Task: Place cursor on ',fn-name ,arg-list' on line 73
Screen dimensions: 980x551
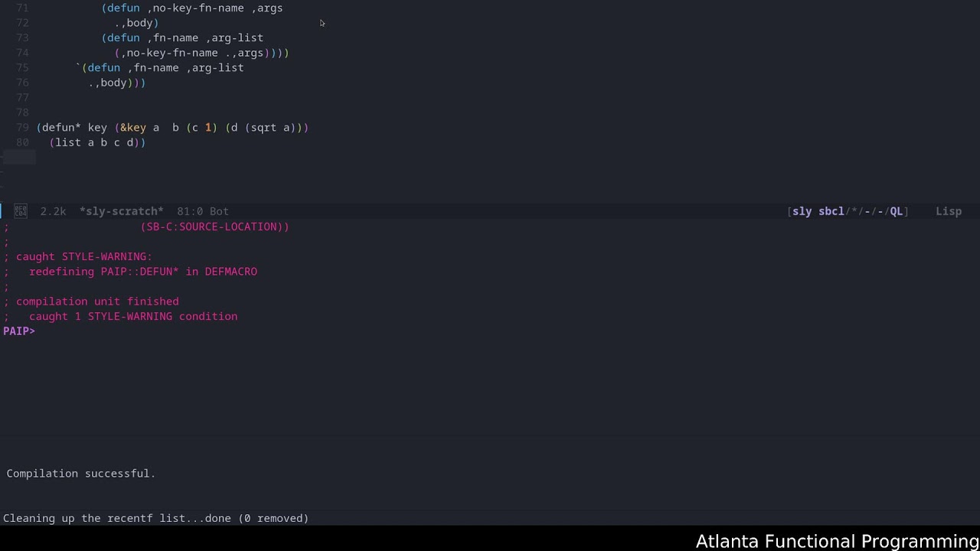Action: pyautogui.click(x=204, y=37)
